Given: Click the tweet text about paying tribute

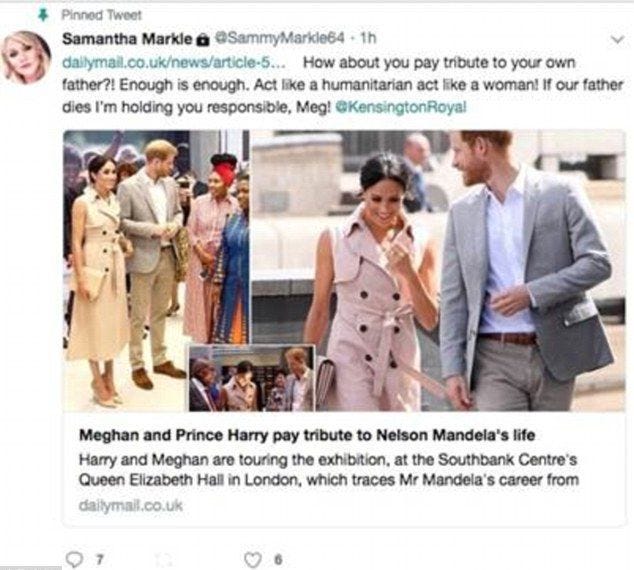Looking at the screenshot, I should [343, 85].
